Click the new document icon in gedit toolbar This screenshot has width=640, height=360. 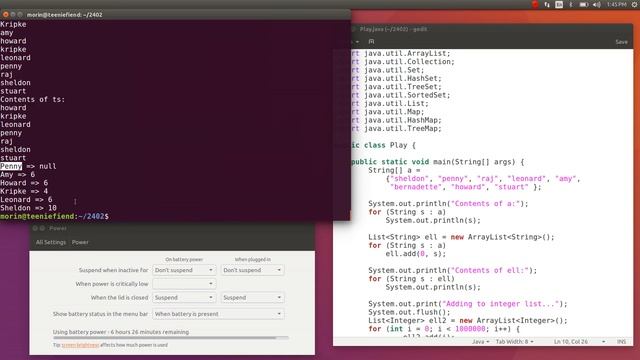pyautogui.click(x=371, y=42)
